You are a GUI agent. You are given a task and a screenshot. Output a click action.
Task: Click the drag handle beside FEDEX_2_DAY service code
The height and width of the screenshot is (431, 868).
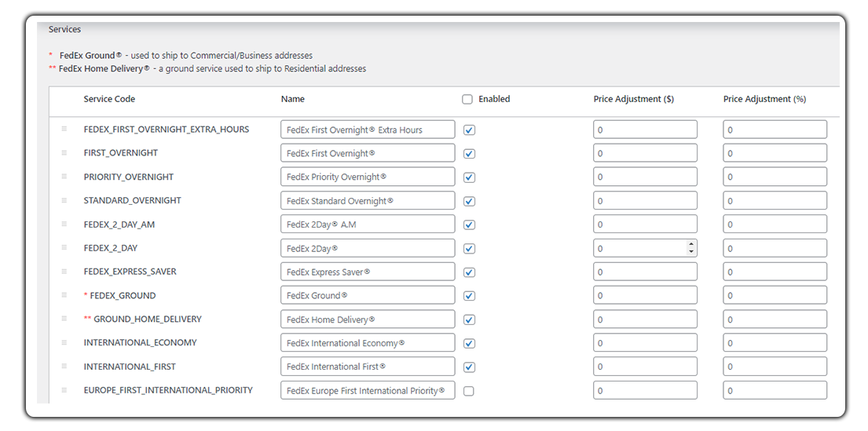[64, 248]
